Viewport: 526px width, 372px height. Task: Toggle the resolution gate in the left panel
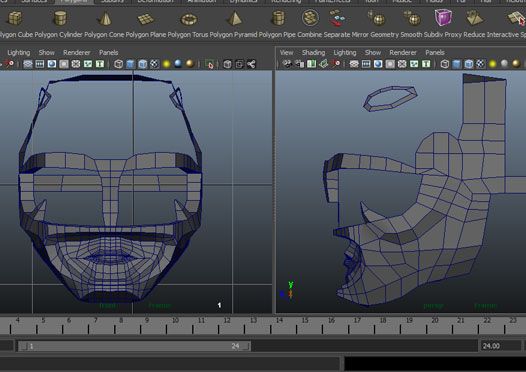click(52, 64)
